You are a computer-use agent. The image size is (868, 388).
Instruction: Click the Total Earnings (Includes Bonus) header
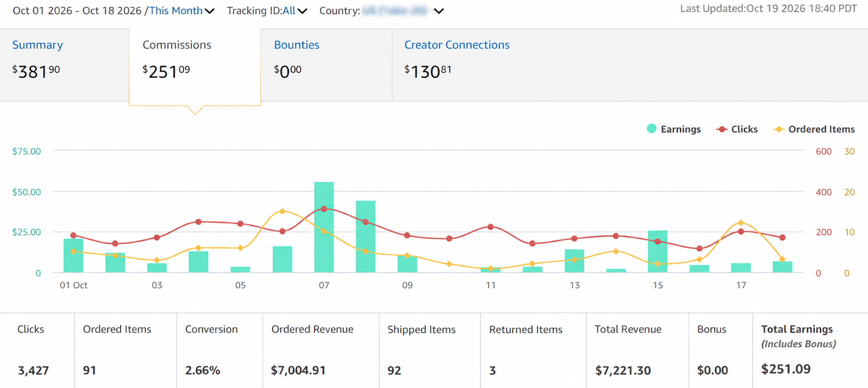tap(799, 336)
